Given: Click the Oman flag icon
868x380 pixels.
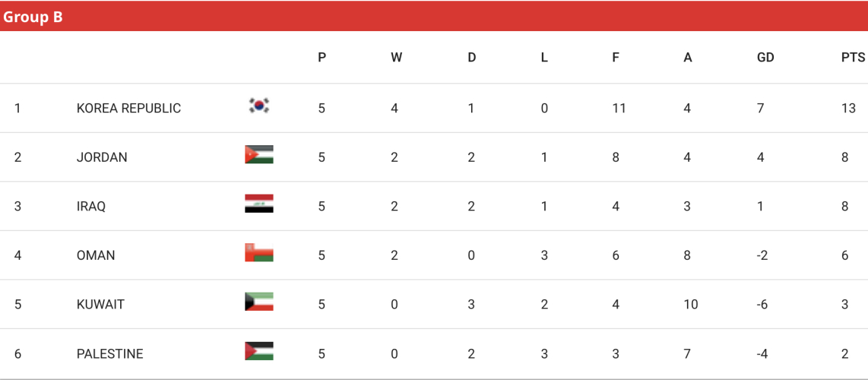Looking at the screenshot, I should coord(259,253).
